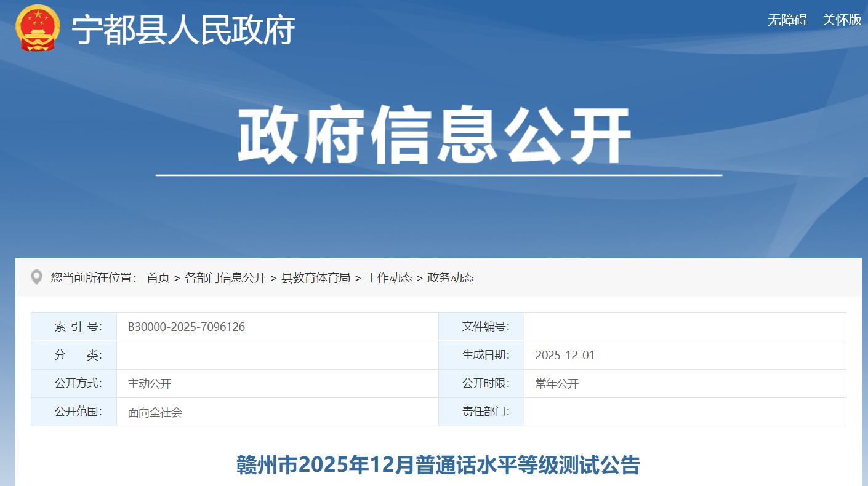Click the 赣州市2025年12月普通话水平等级测试公告 article title
This screenshot has height=486, width=868.
[438, 465]
